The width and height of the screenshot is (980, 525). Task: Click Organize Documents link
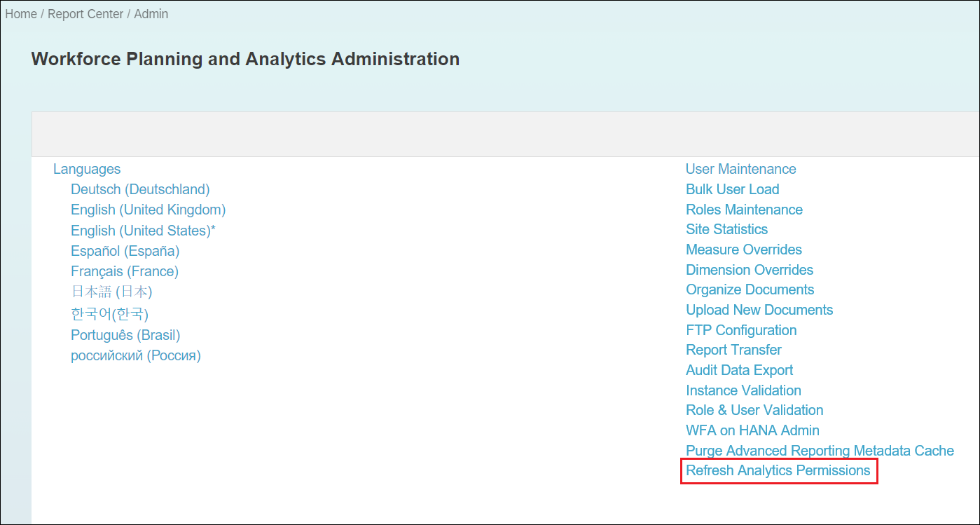point(750,289)
